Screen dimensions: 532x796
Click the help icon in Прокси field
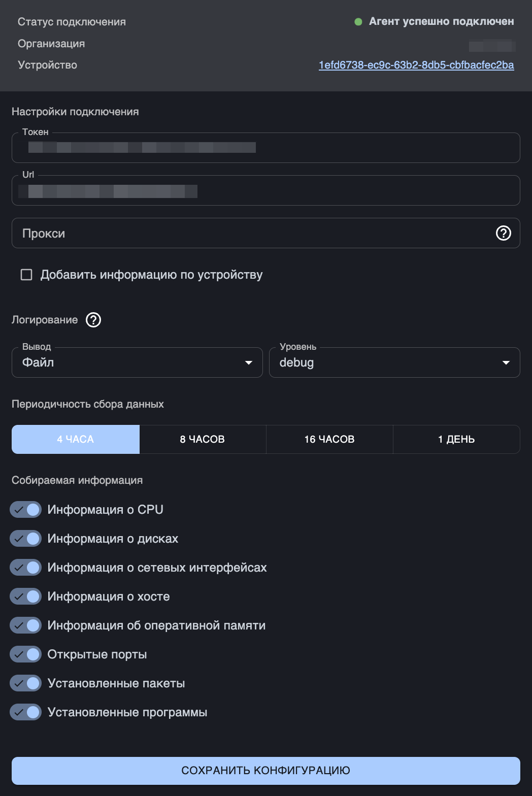click(x=503, y=233)
